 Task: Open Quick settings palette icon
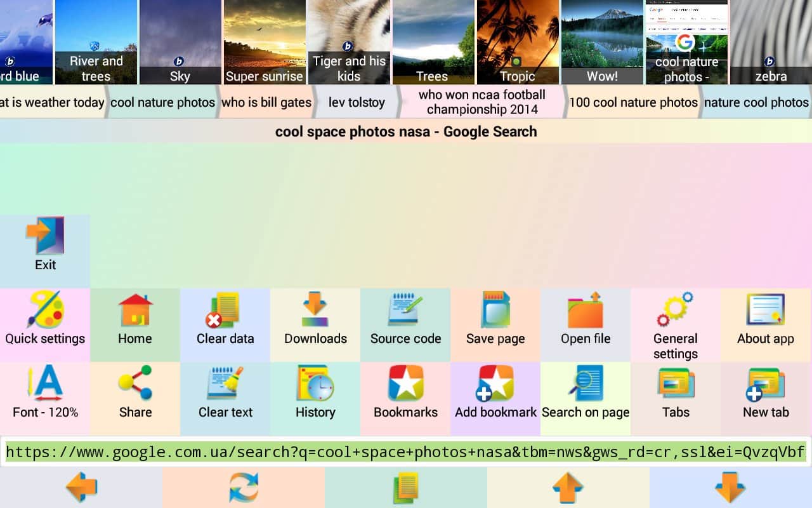tap(45, 311)
